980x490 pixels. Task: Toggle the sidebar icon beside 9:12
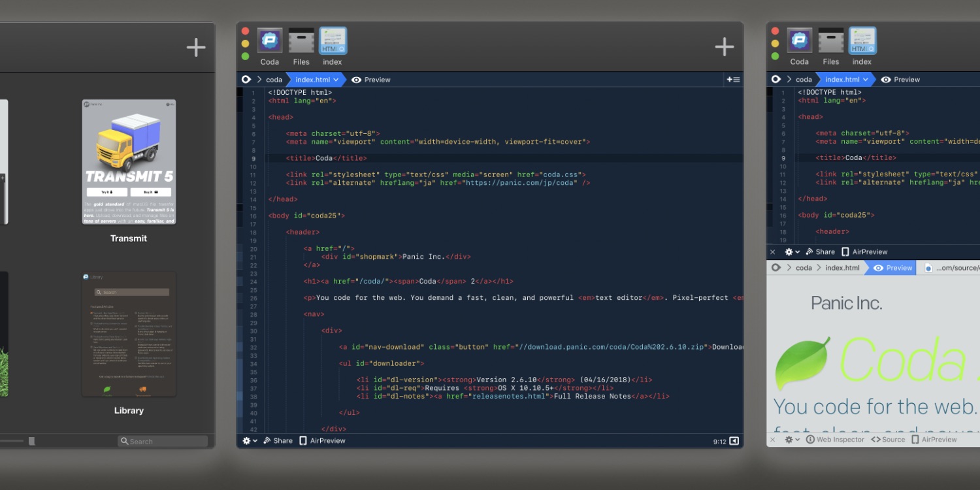point(734,441)
